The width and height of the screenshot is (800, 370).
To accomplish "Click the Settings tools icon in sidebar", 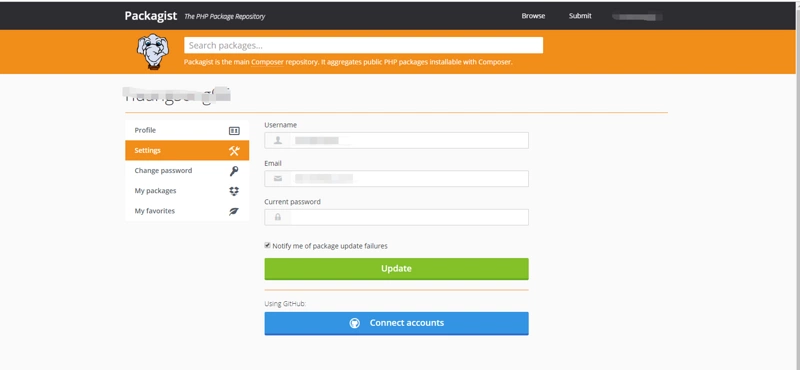I will [x=234, y=151].
